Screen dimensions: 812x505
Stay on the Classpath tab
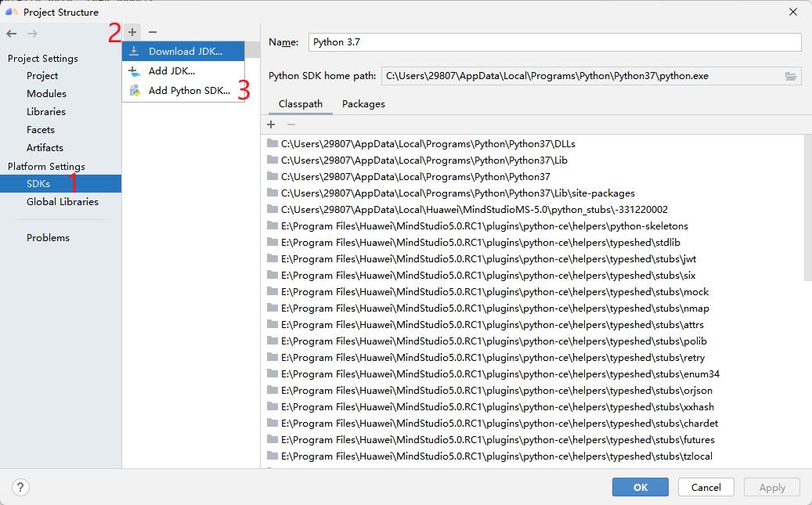click(300, 103)
